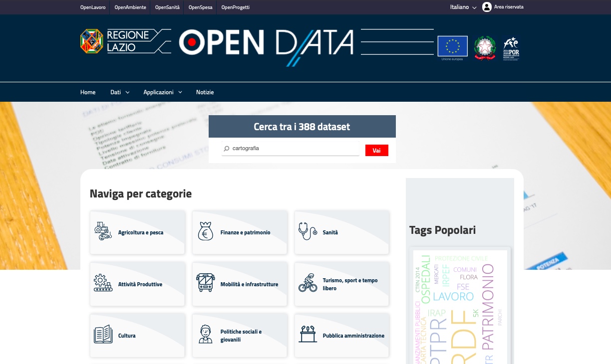Viewport: 611px width, 364px height.
Task: Click the Unione europea flag logo
Action: (452, 48)
